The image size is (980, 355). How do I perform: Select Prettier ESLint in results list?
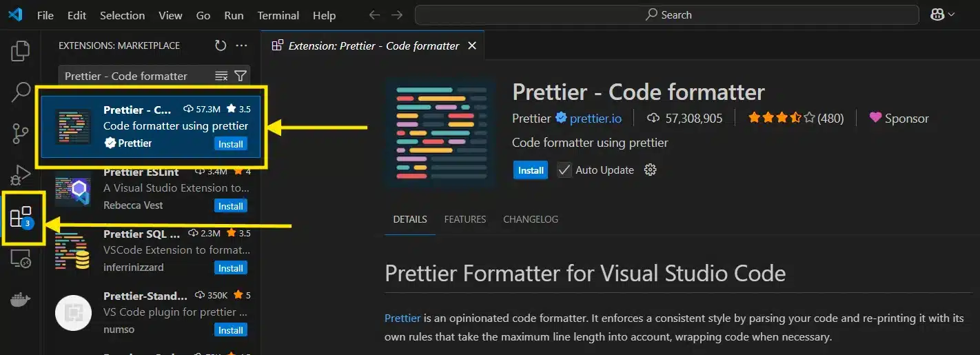(x=151, y=190)
